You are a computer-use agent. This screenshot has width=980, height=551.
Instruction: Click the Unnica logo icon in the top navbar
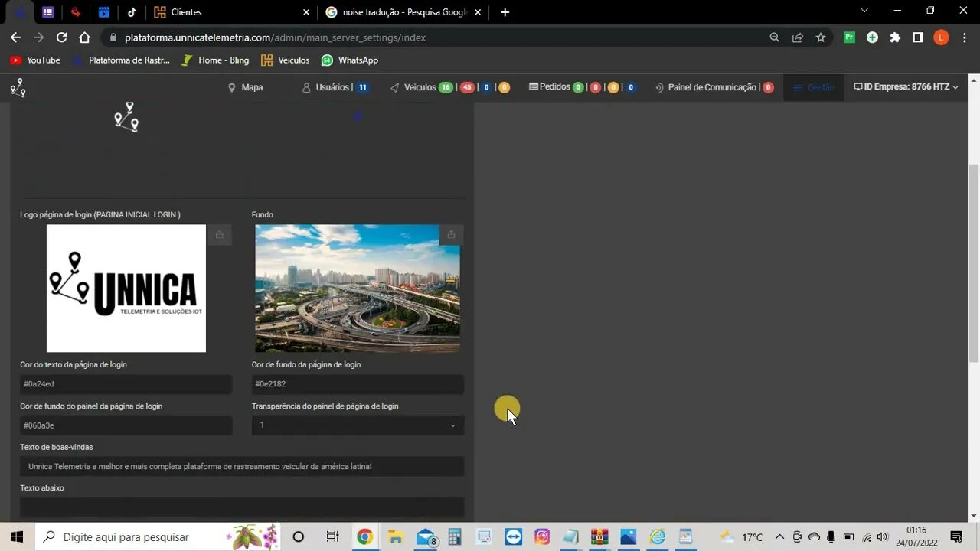(18, 88)
